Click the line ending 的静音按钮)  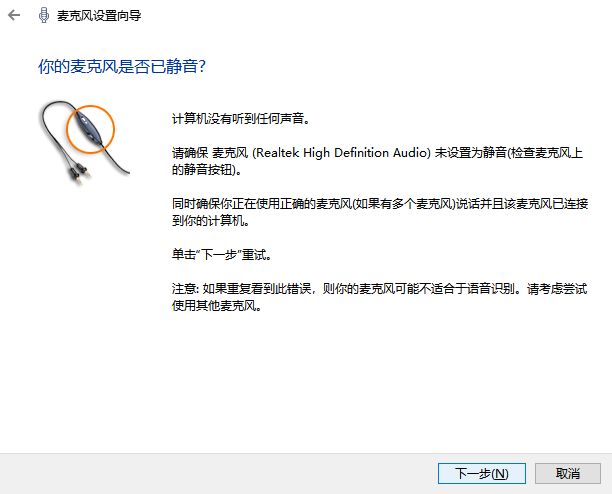tap(207, 169)
